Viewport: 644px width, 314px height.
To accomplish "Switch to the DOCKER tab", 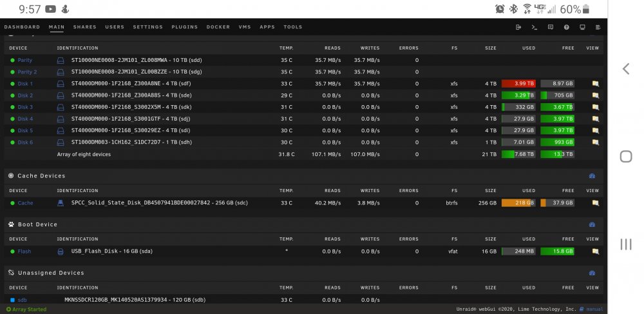I will 218,27.
